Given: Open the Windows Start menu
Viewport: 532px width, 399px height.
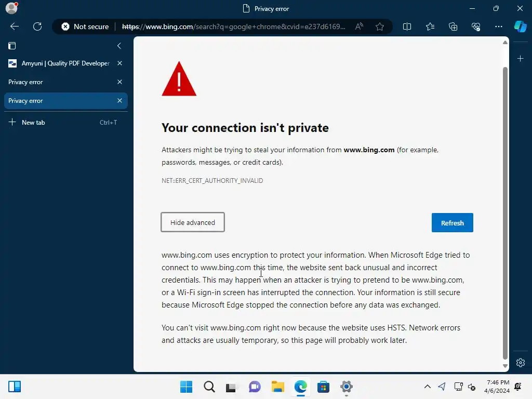Looking at the screenshot, I should [187, 387].
